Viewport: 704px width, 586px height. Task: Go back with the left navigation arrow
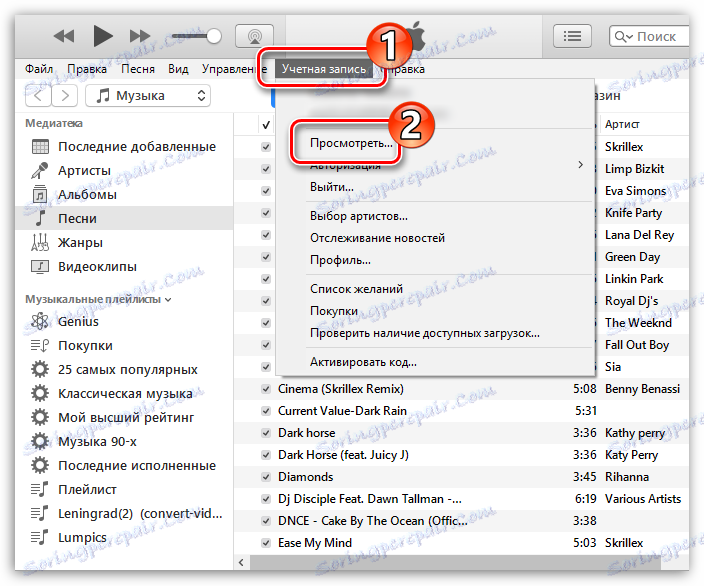[x=39, y=96]
